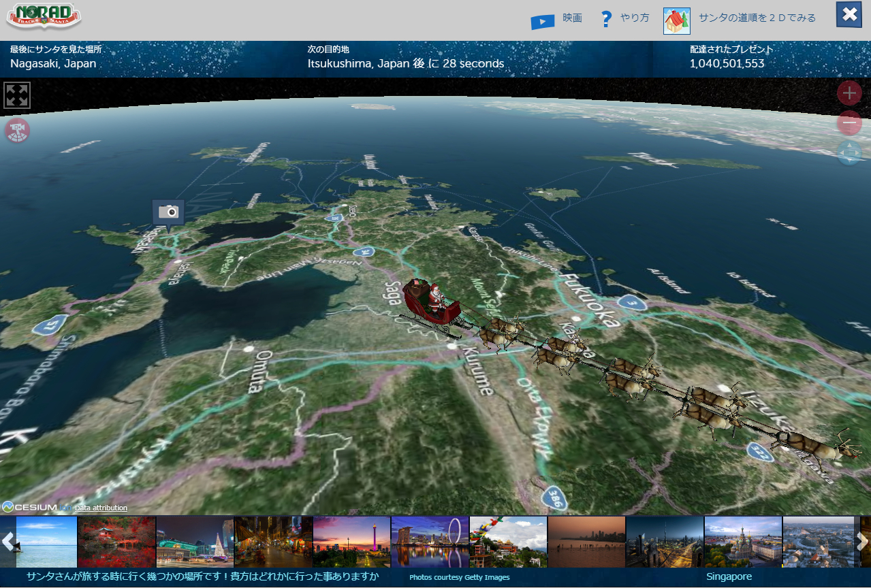Click last seen location Nagasaki, Japan
Image resolution: width=871 pixels, height=588 pixels.
coord(53,64)
